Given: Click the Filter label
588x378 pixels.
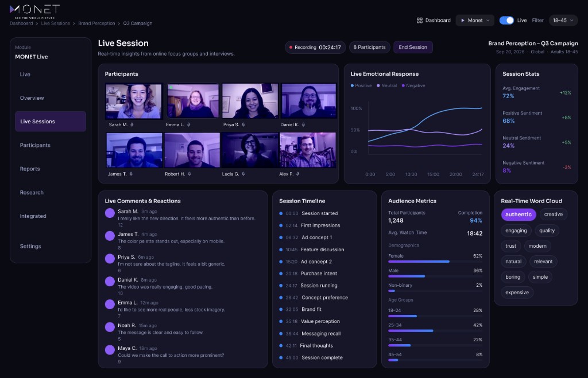Looking at the screenshot, I should (537, 20).
